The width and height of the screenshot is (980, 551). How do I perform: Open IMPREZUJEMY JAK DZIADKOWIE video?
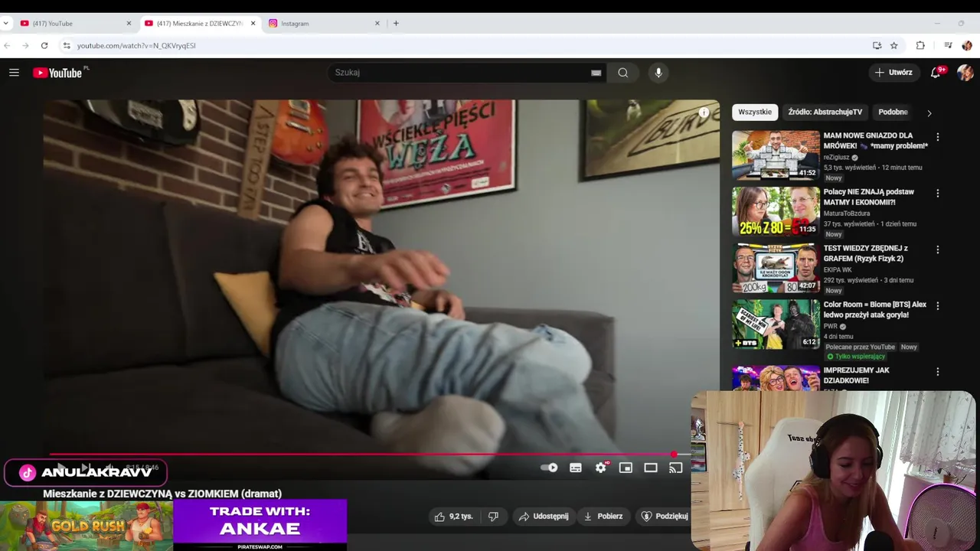[856, 376]
